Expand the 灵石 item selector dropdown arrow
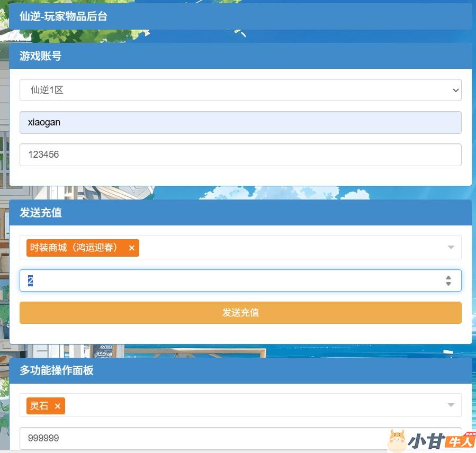 pyautogui.click(x=451, y=405)
